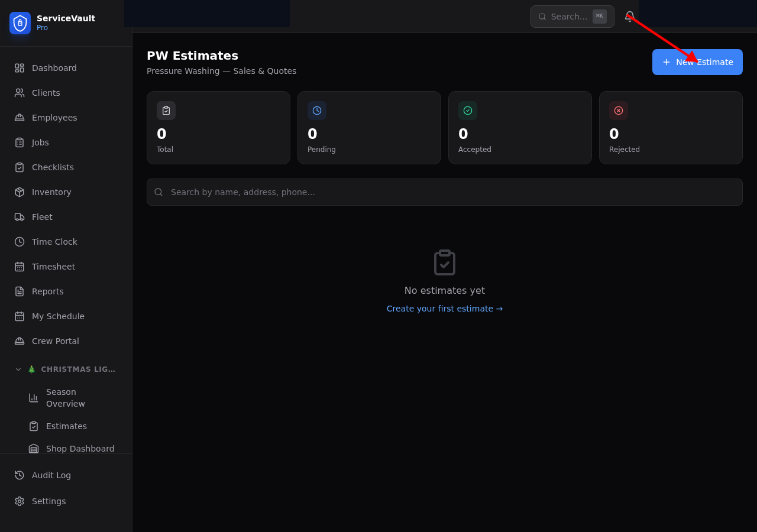Click the Total estimates clipboard icon
The height and width of the screenshot is (532, 757).
tap(166, 111)
